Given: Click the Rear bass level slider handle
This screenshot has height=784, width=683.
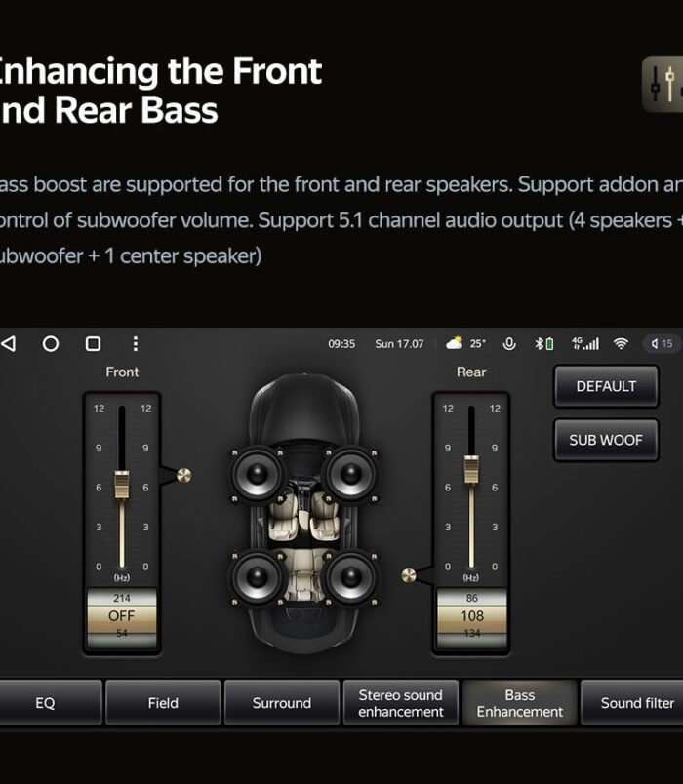Looking at the screenshot, I should 471,469.
